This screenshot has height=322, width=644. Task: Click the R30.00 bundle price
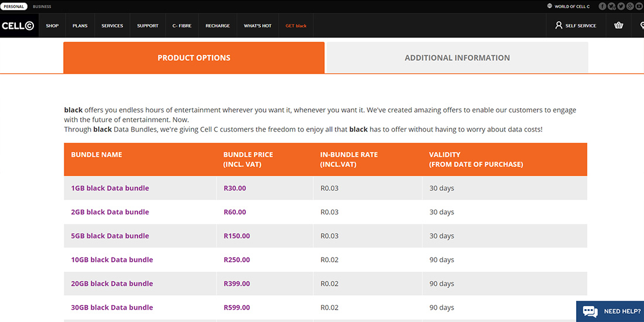click(x=235, y=188)
